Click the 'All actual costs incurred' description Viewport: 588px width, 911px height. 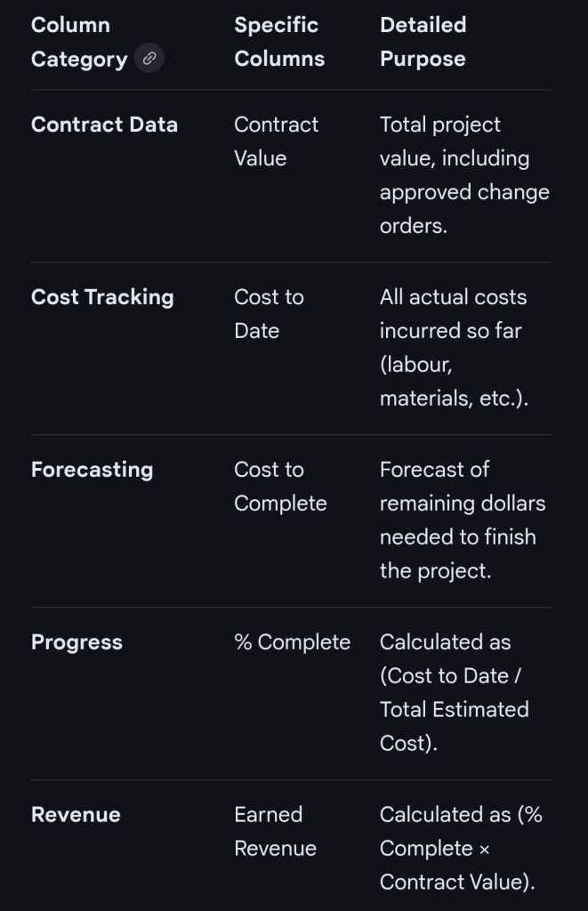(453, 314)
